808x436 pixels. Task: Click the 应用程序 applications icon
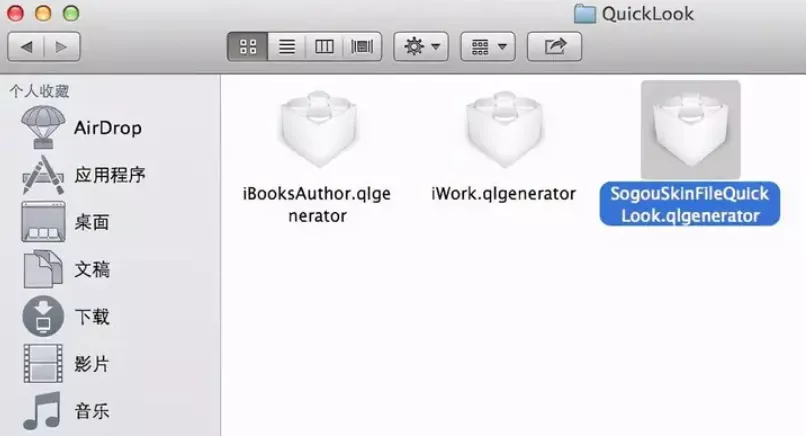pos(43,175)
